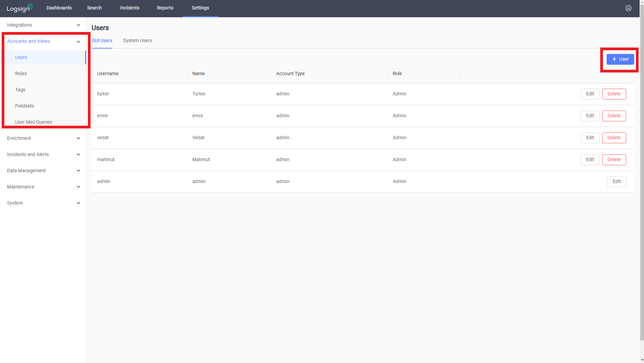Viewport: 644px width, 363px height.
Task: Open the Reports menu
Action: (x=165, y=8)
